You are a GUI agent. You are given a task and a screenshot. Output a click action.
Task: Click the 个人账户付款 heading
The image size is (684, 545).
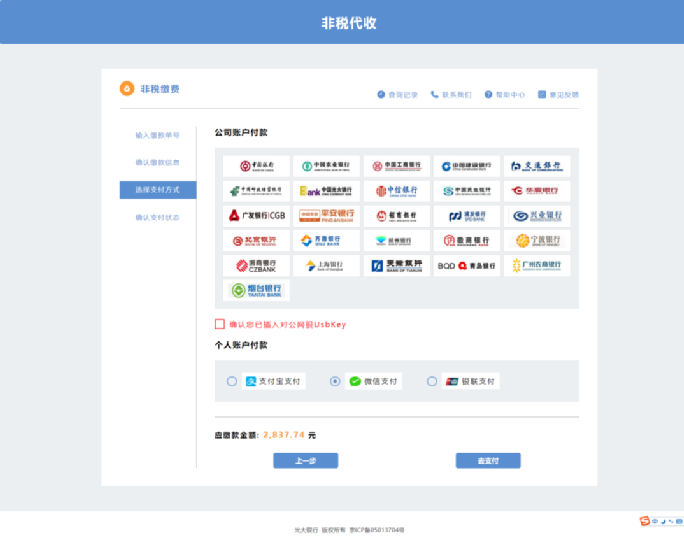(241, 345)
